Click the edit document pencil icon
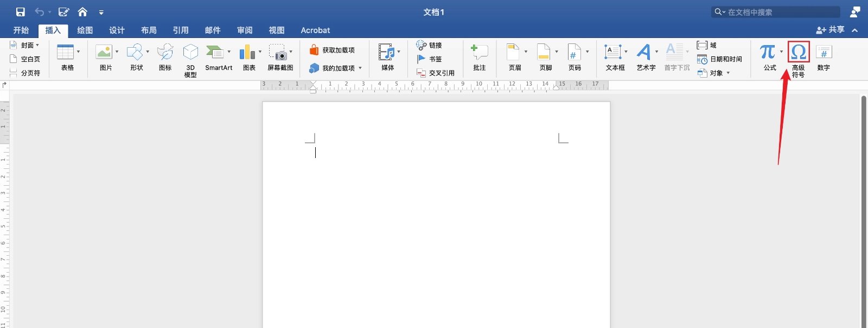 [x=63, y=12]
